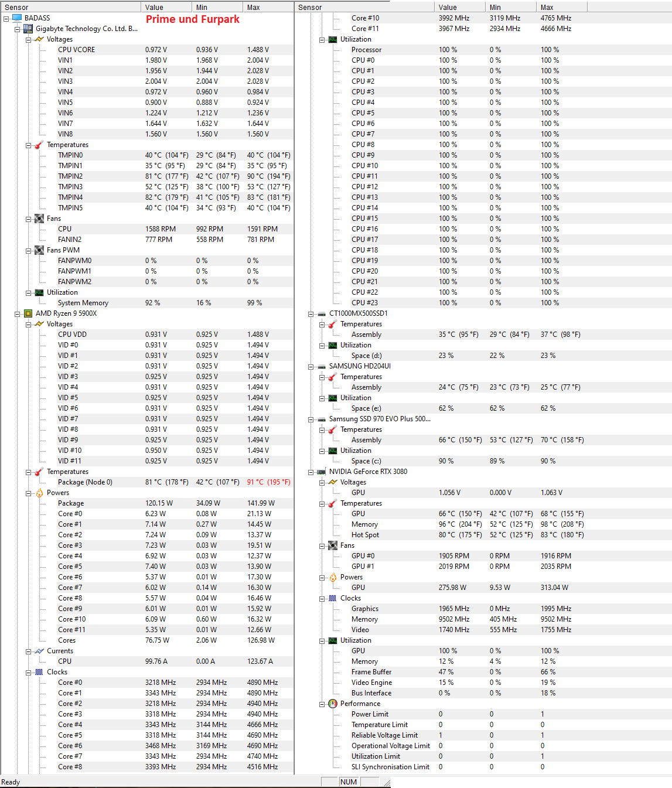
Task: Click the Max column header in left pane
Action: 268,7
